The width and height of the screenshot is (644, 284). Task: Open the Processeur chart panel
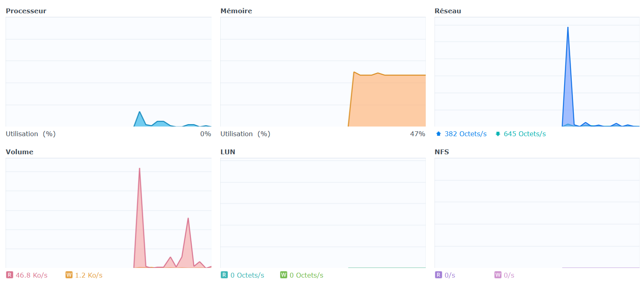[108, 72]
